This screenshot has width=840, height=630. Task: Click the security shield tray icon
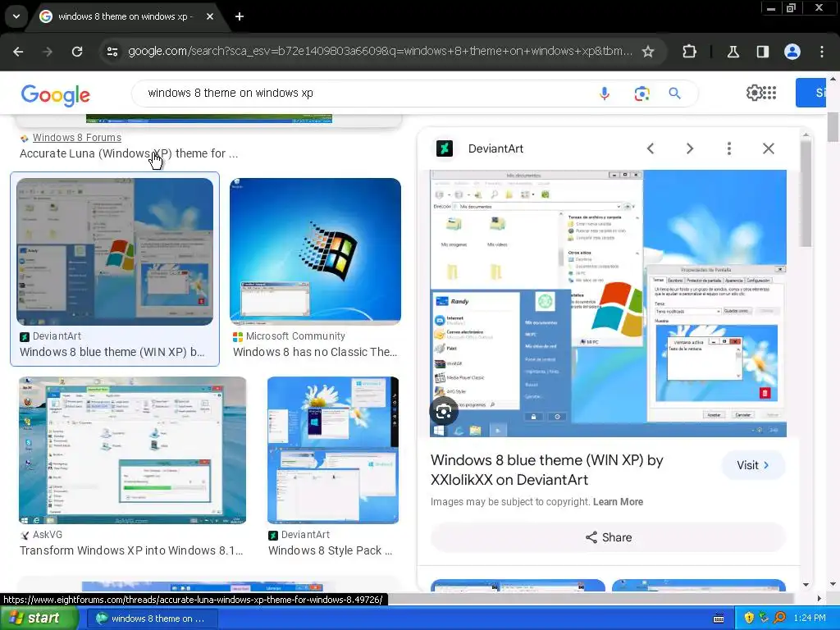coord(749,619)
